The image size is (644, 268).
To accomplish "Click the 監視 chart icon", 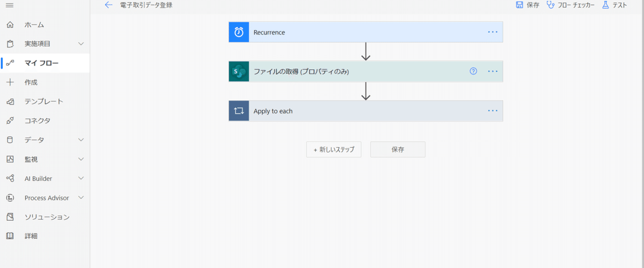I will pos(10,160).
